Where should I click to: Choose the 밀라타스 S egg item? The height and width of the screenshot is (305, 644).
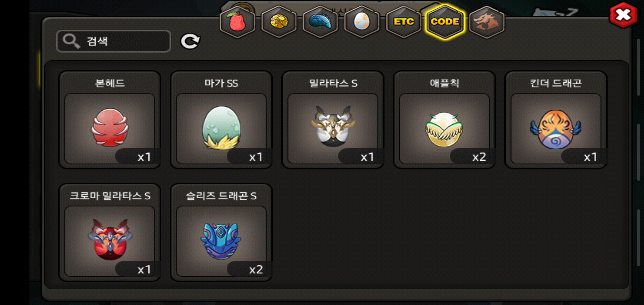[333, 120]
